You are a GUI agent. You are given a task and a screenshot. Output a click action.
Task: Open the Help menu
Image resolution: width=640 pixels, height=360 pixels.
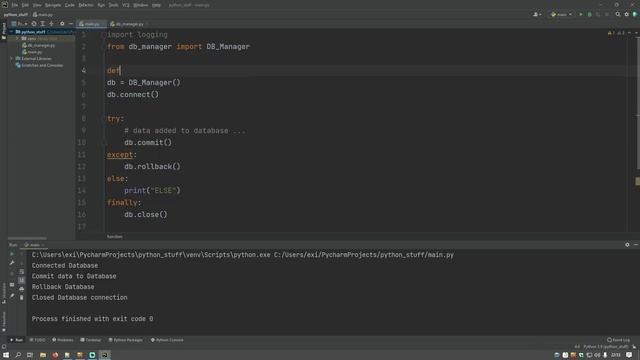click(x=156, y=5)
